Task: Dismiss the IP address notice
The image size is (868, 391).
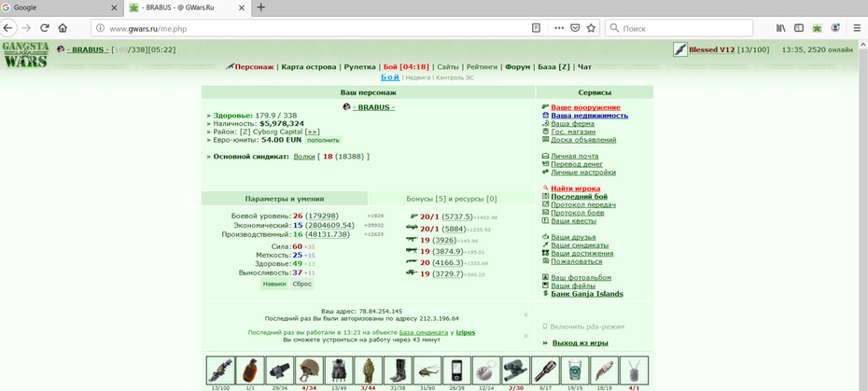Action: [525, 314]
